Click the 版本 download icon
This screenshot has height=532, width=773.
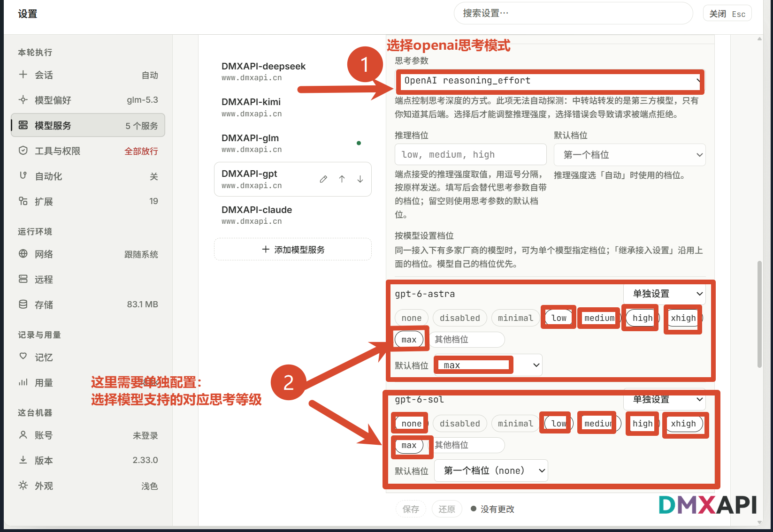coord(23,460)
